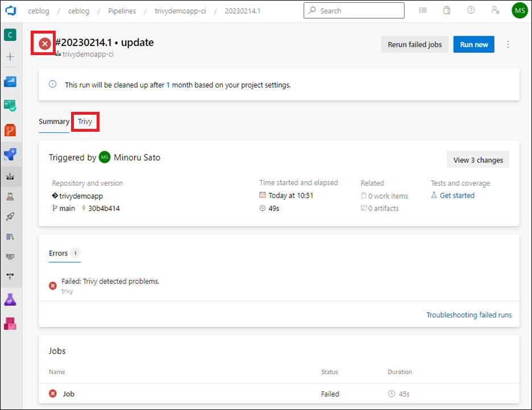Click 'Failed: Trivy detected problems.' error message
Screen dimensions: 532x410
[110, 281]
